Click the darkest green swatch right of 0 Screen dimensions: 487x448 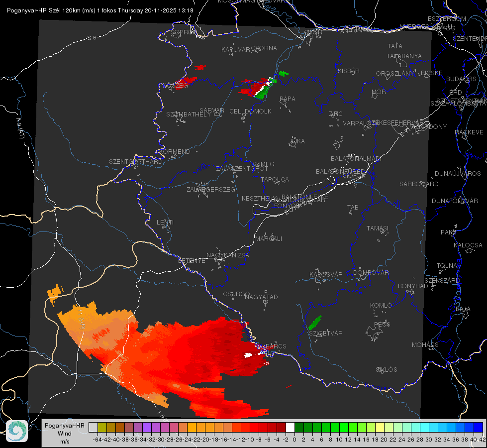coord(299,427)
